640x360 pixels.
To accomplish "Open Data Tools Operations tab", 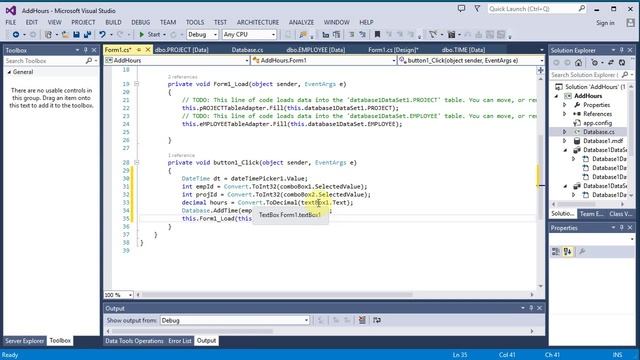I will [x=134, y=341].
